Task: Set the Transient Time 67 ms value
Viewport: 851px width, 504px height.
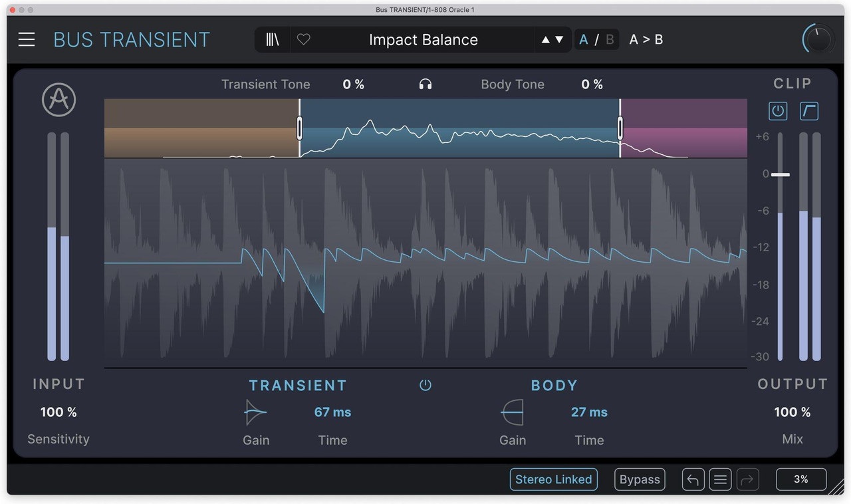Action: (332, 412)
